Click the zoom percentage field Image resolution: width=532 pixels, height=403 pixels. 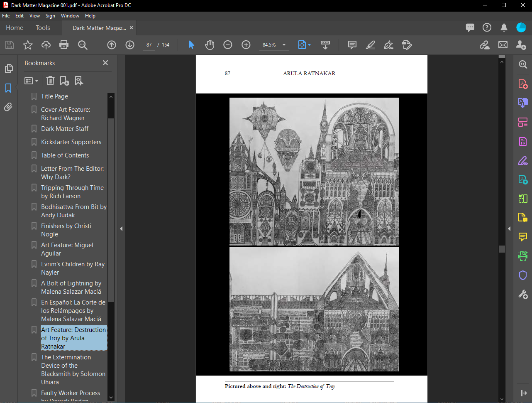pyautogui.click(x=269, y=45)
